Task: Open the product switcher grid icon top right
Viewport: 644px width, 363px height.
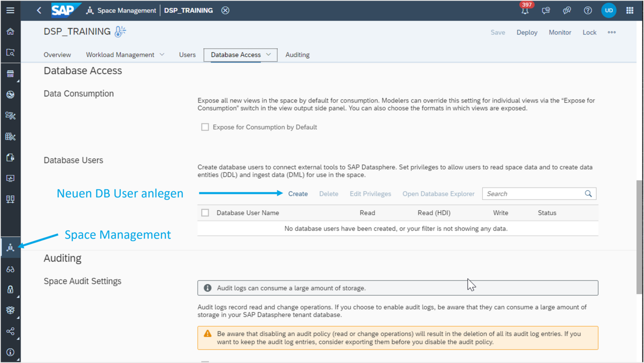Action: pos(630,10)
